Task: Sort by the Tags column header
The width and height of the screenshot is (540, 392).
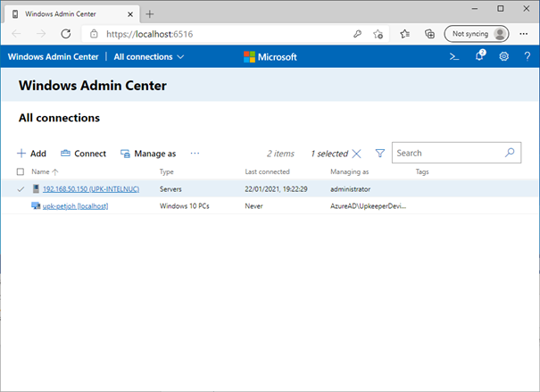Action: (422, 171)
